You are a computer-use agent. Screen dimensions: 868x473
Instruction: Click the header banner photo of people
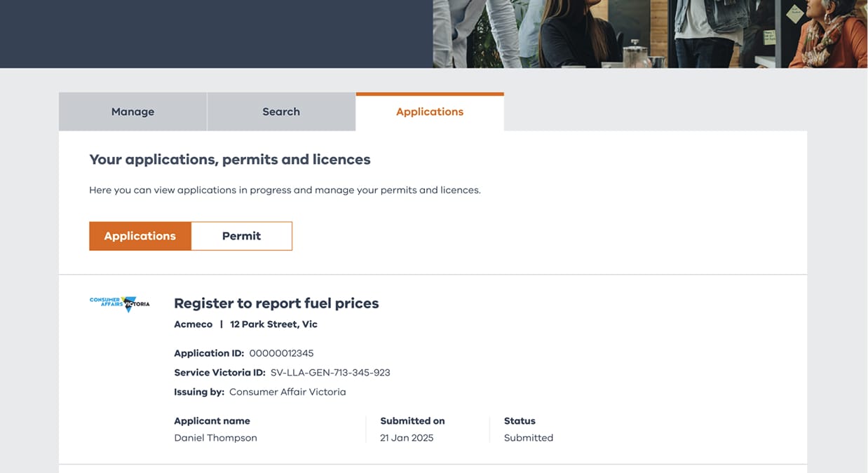pos(649,34)
